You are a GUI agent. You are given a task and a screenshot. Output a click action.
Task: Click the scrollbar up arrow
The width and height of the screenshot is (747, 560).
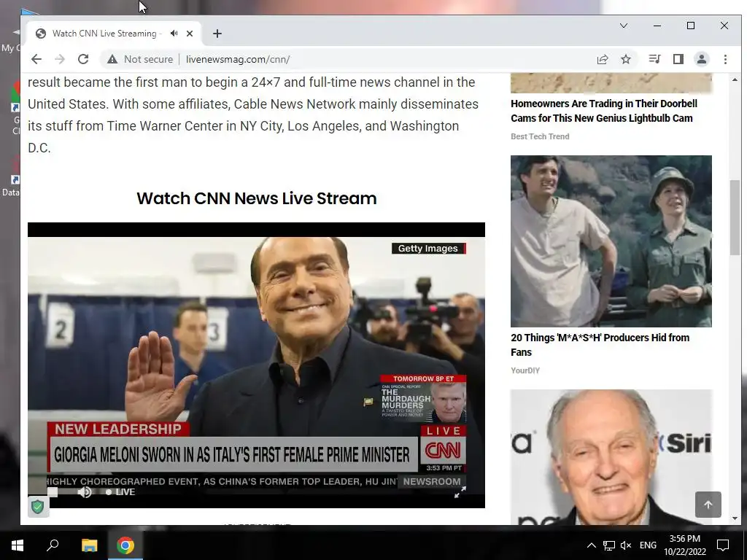click(735, 79)
